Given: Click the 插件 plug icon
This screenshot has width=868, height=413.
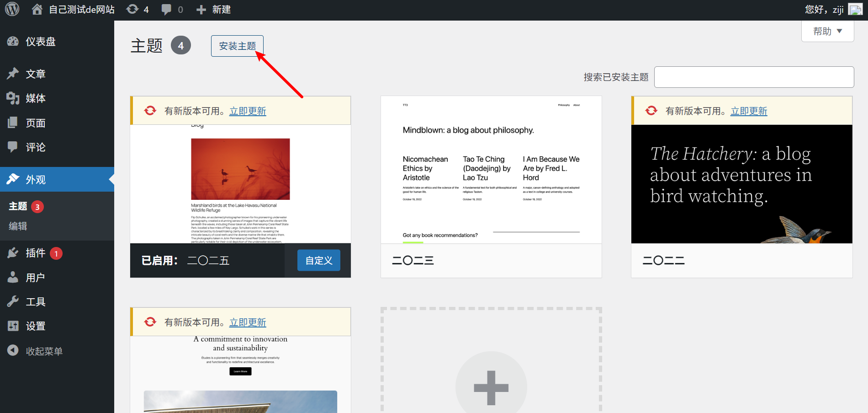Looking at the screenshot, I should (13, 252).
